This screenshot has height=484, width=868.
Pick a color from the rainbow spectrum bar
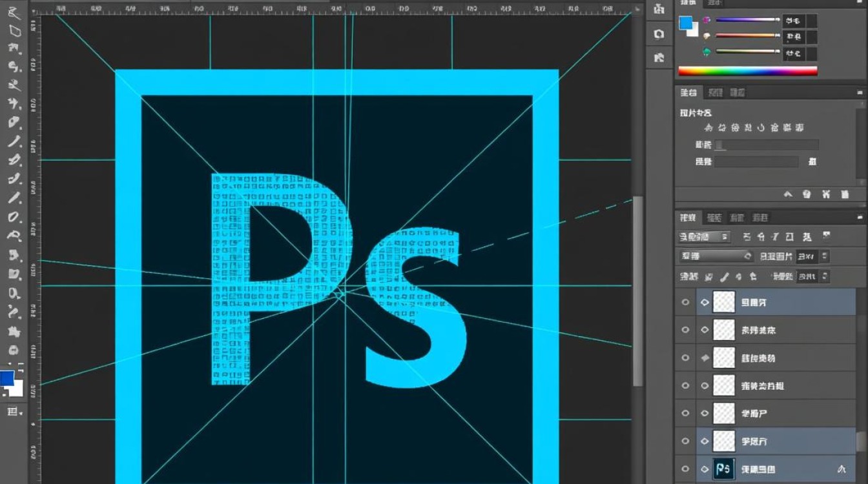748,71
